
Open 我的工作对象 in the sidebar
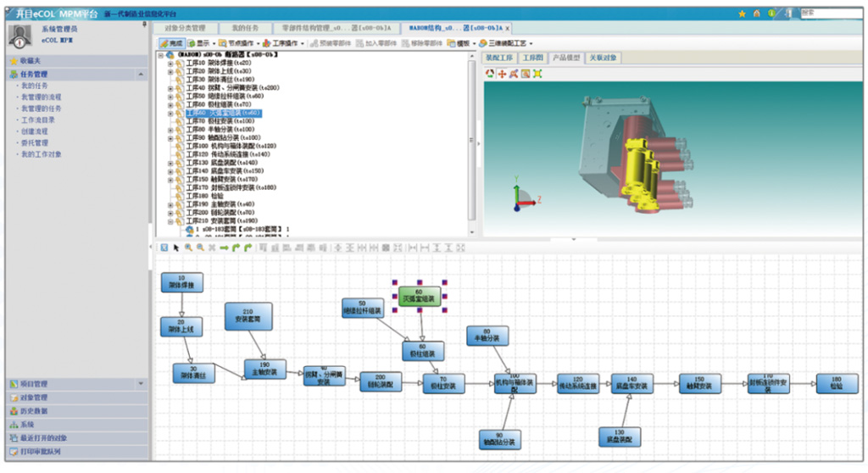click(41, 154)
